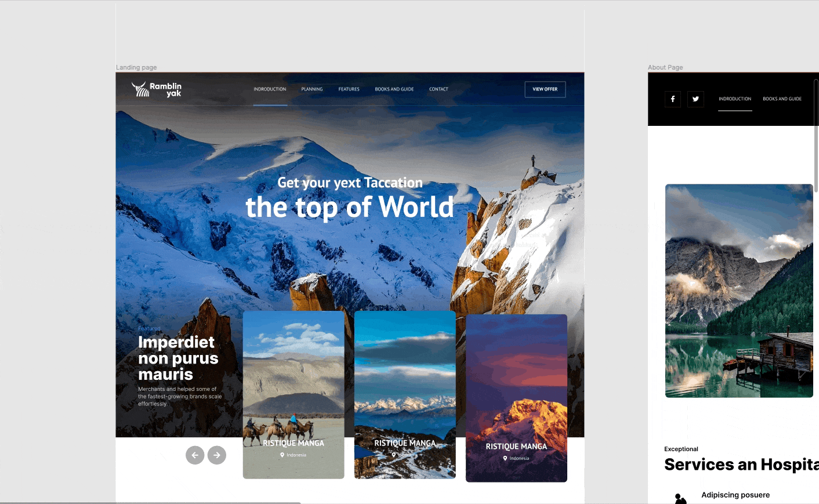Go to FEATURES nav item
Screen dimensions: 819x504
pos(349,89)
